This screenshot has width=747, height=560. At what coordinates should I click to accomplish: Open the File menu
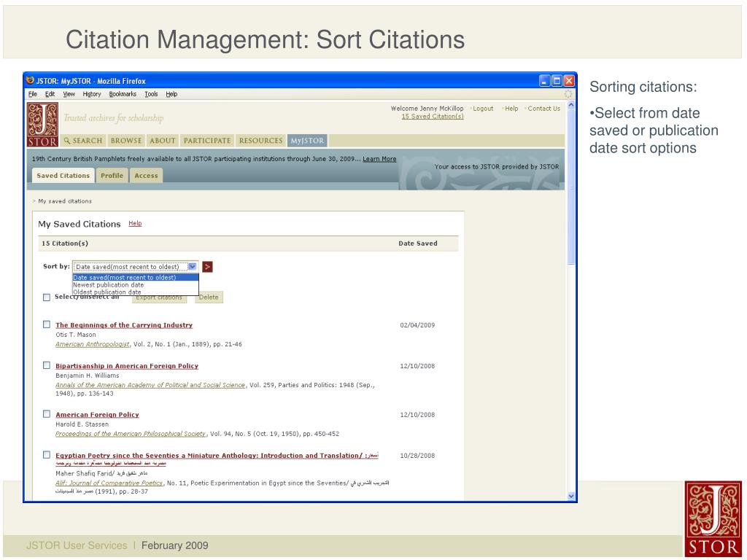(32, 94)
